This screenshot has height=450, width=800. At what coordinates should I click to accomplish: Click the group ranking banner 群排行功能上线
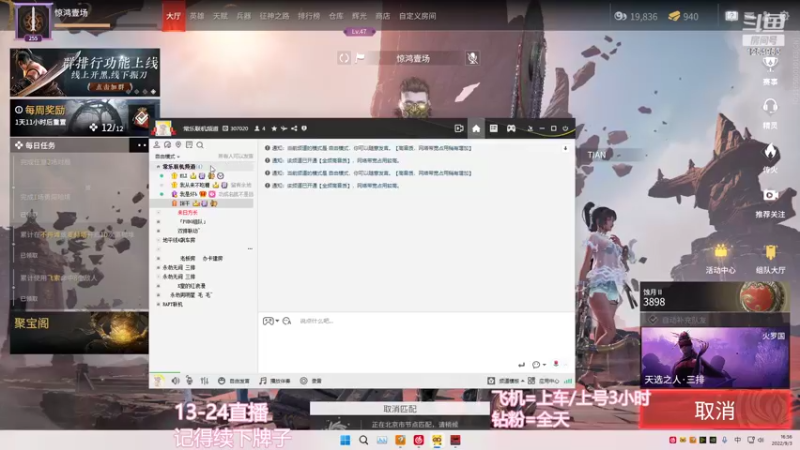tap(85, 72)
